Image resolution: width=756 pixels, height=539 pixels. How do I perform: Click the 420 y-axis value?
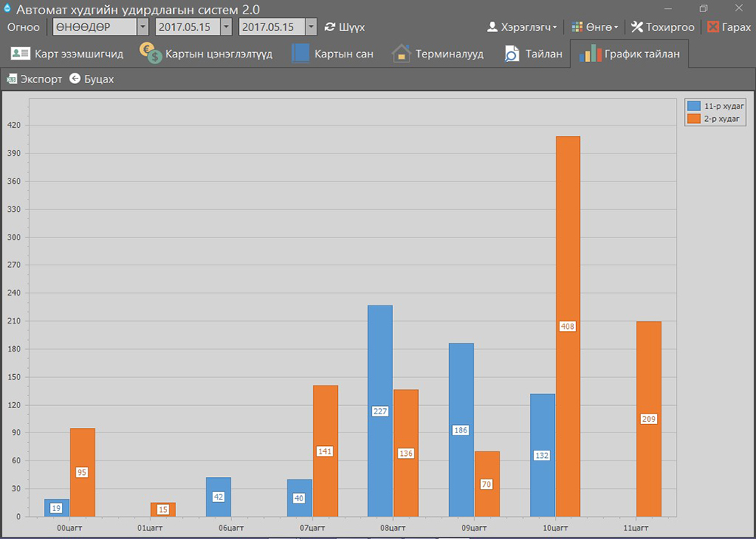coord(14,125)
